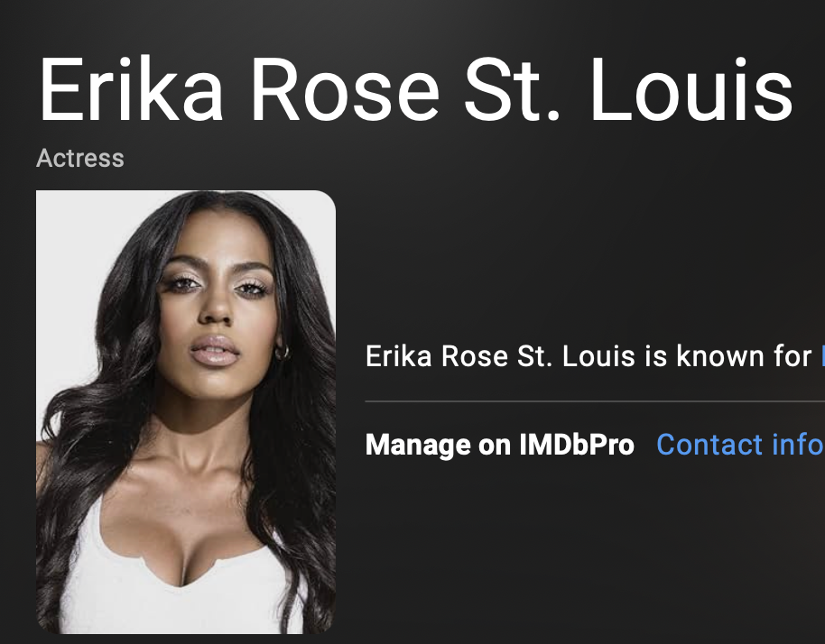Click the hoop earring in the profile photo

coord(283,353)
